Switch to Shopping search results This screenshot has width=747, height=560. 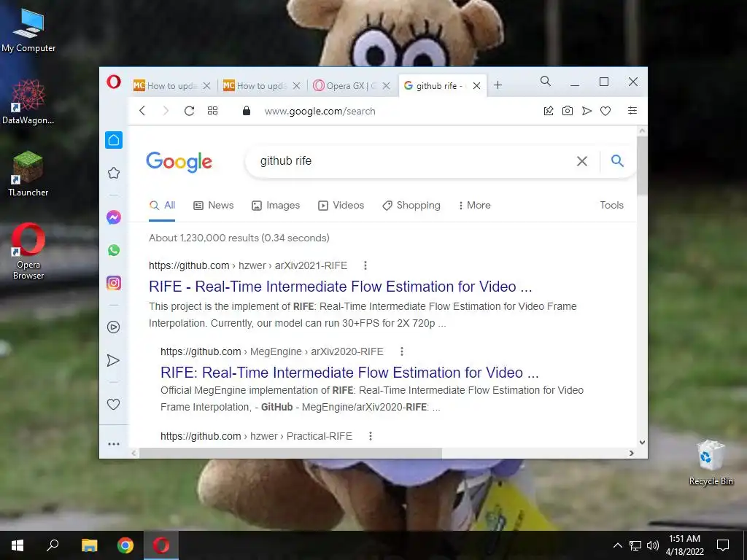[x=411, y=205]
